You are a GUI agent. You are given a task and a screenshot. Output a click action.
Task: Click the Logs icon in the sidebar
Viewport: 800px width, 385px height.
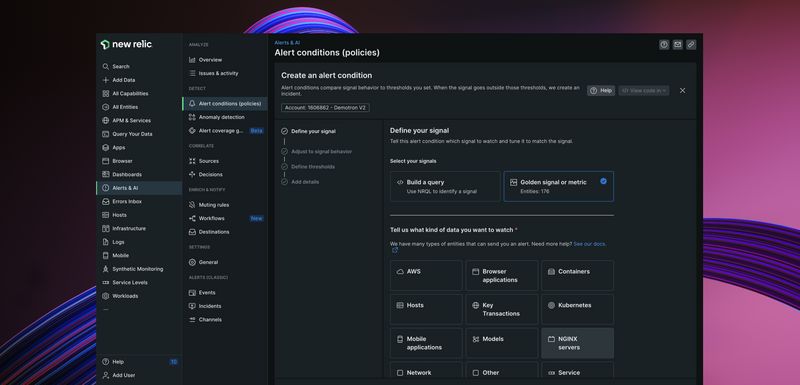(x=106, y=242)
